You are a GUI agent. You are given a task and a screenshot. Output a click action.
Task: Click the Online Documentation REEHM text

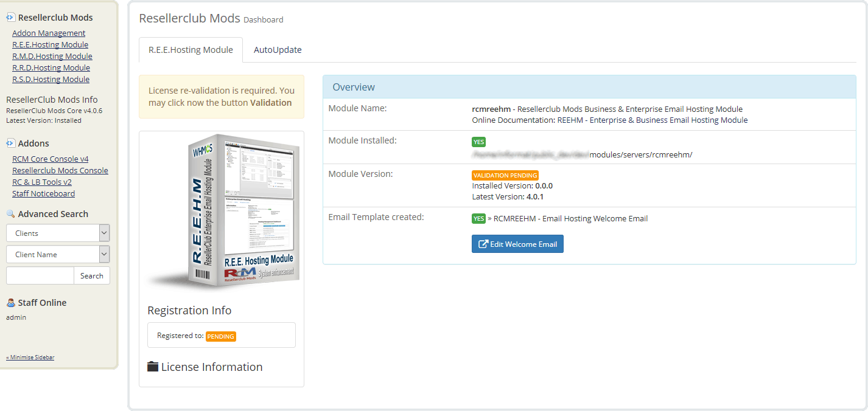click(x=610, y=120)
